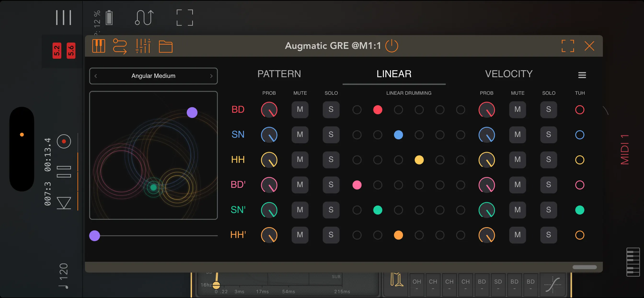The width and height of the screenshot is (644, 298).
Task: Open the keyboard view in Augmatic toolbar
Action: pos(98,46)
